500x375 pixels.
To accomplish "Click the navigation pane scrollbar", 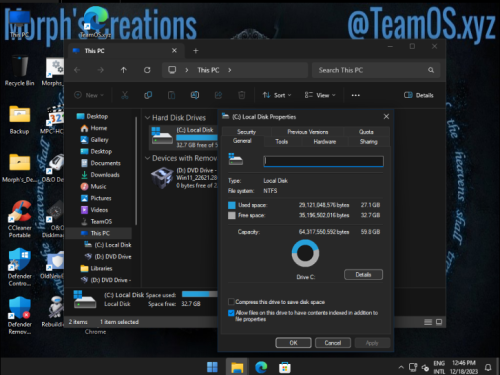I will click(136, 170).
